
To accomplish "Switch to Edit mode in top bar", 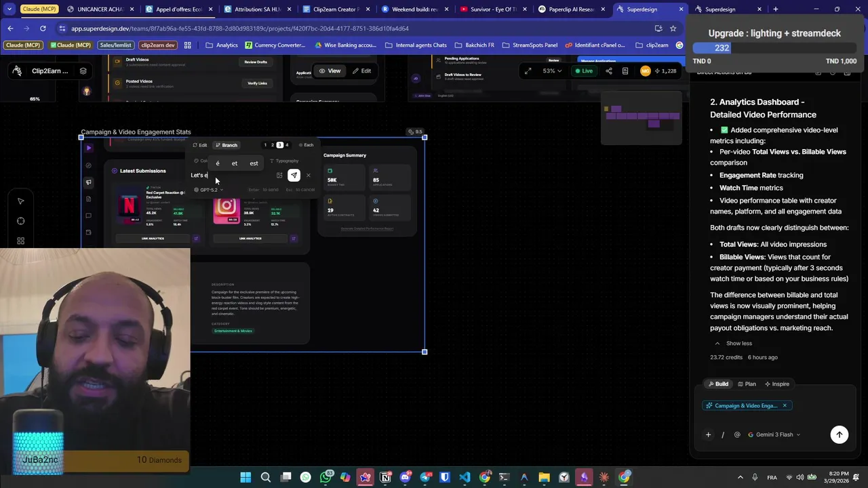I will (361, 70).
